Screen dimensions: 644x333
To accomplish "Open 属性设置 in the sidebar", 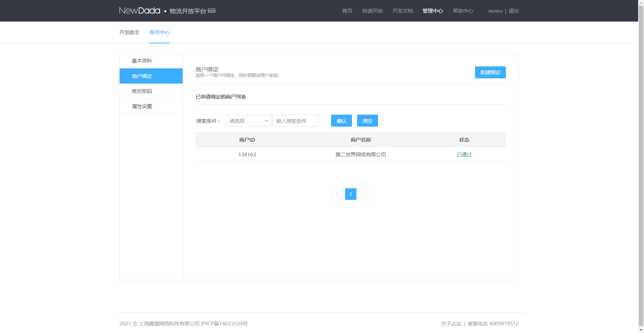I will 142,106.
